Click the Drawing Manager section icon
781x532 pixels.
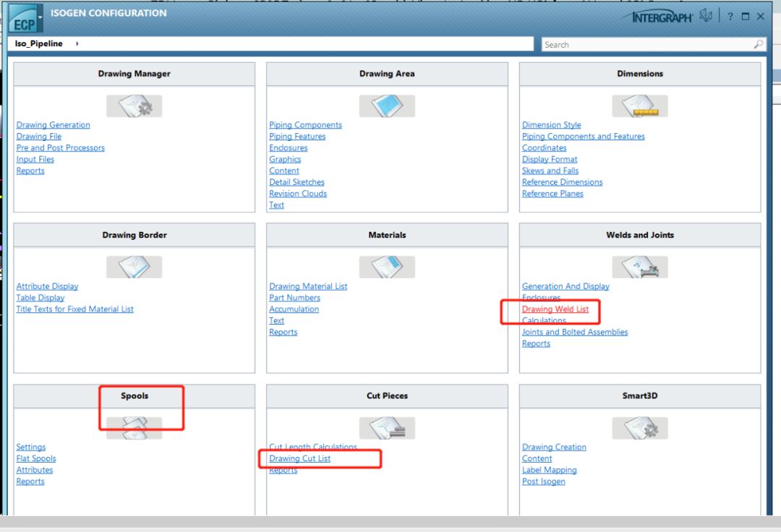[134, 106]
